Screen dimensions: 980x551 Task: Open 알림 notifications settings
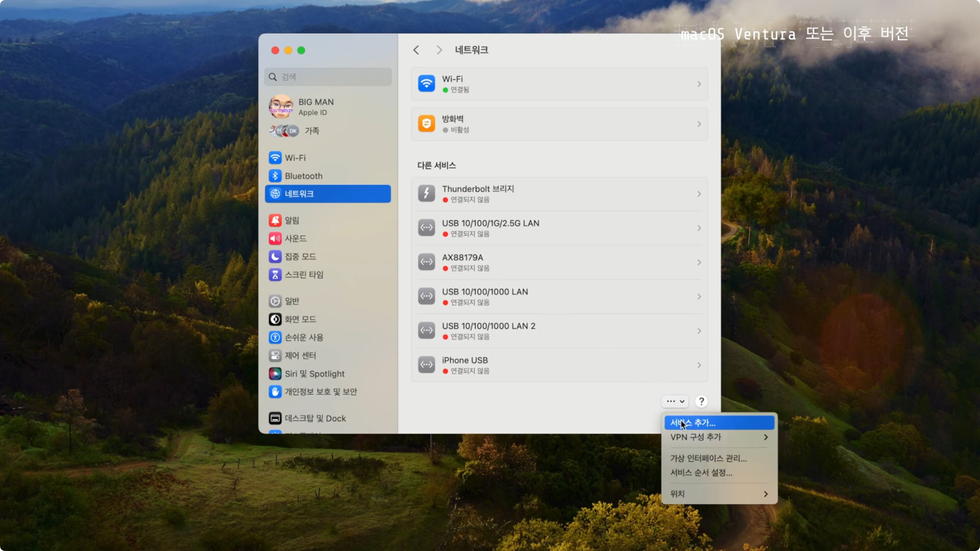[x=292, y=220]
